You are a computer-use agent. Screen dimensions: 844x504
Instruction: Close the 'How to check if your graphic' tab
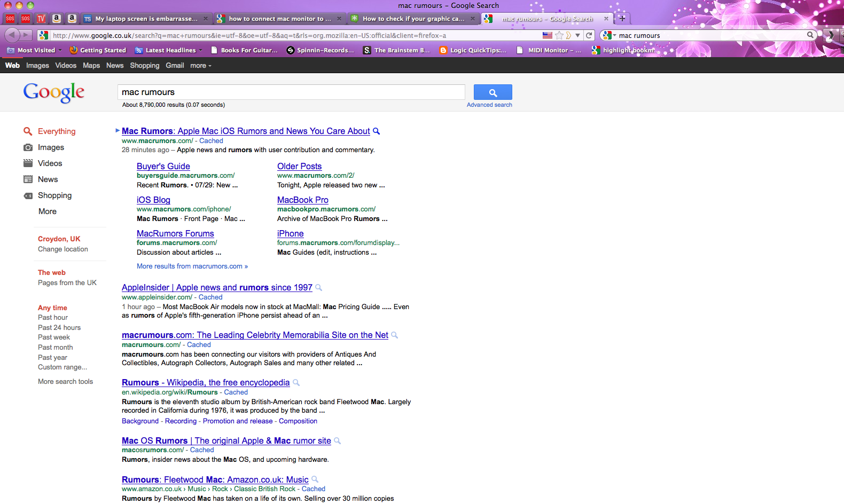point(473,19)
